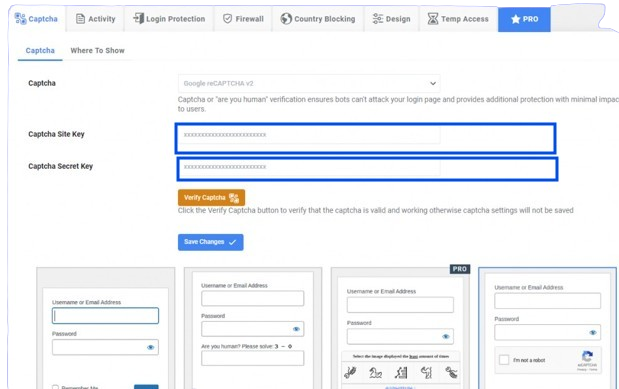Click the Captcha dropdown chevron arrow
The image size is (619, 389).
tap(433, 83)
